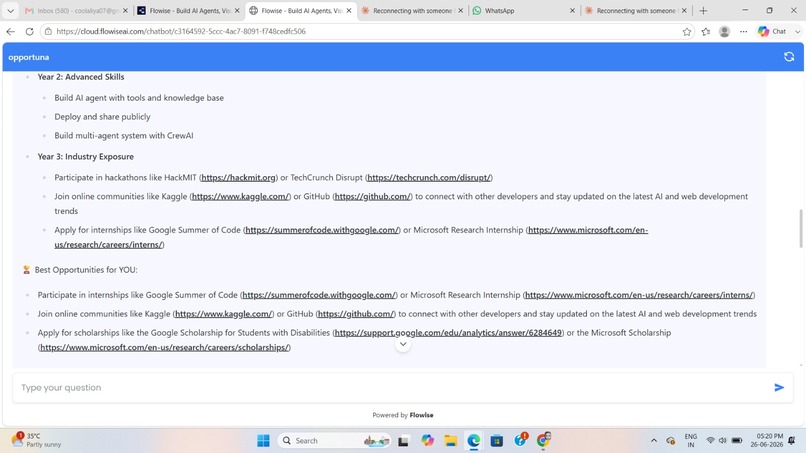Switch to the WhatsApp tab
Image resolution: width=806 pixels, height=453 pixels.
point(523,10)
